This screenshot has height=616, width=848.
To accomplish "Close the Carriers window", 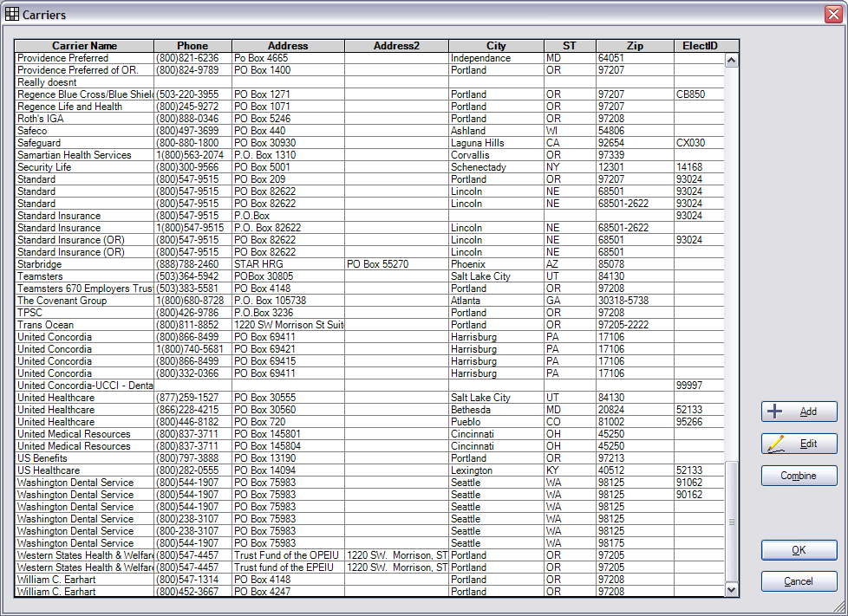I will 833,14.
